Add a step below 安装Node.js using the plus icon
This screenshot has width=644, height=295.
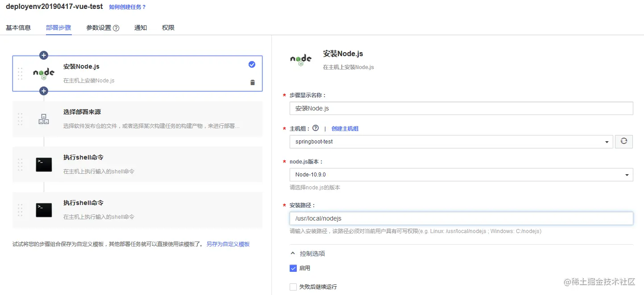43,91
